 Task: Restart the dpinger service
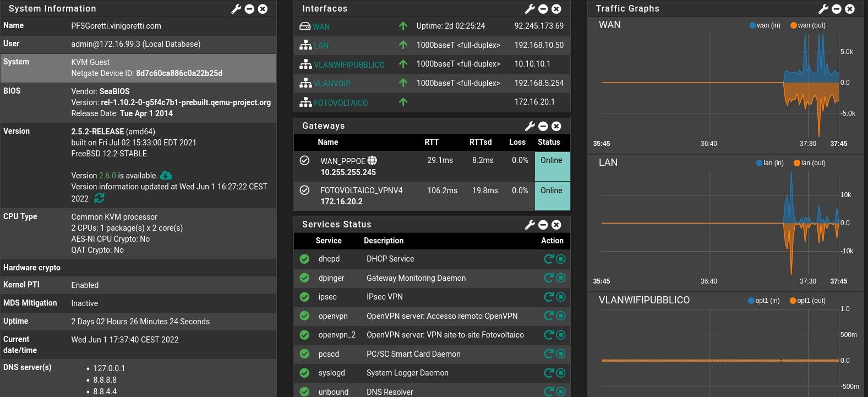coord(548,278)
